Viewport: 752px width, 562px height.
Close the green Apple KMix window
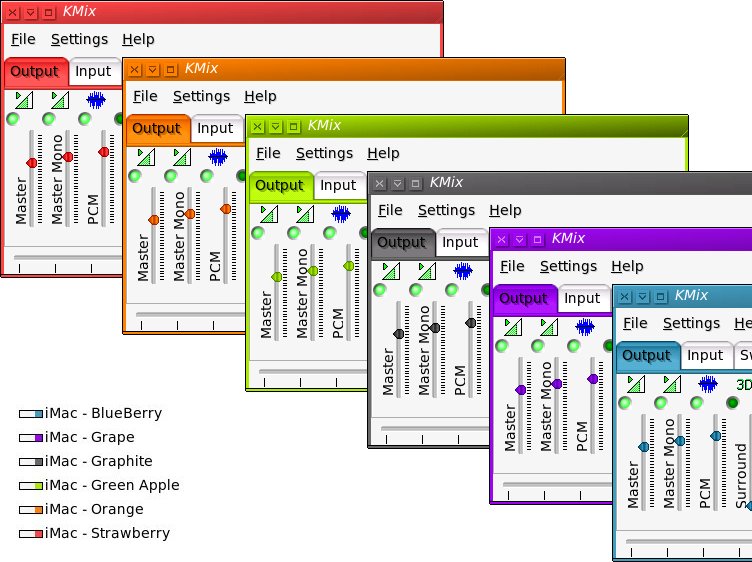click(x=258, y=127)
